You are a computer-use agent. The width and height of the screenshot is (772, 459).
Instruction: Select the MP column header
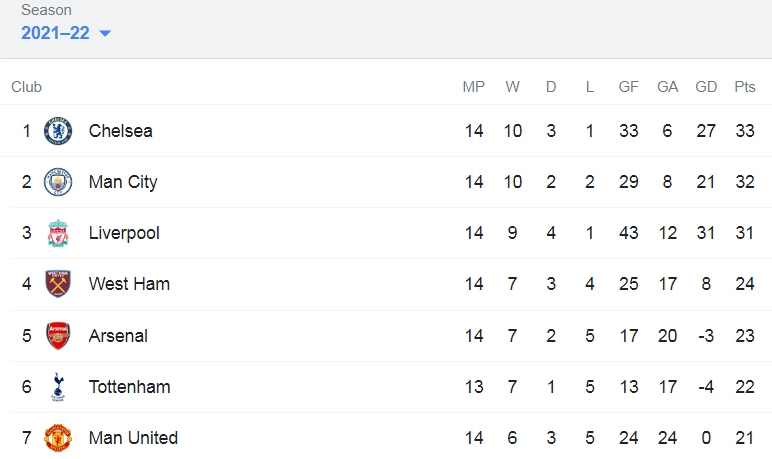(474, 87)
